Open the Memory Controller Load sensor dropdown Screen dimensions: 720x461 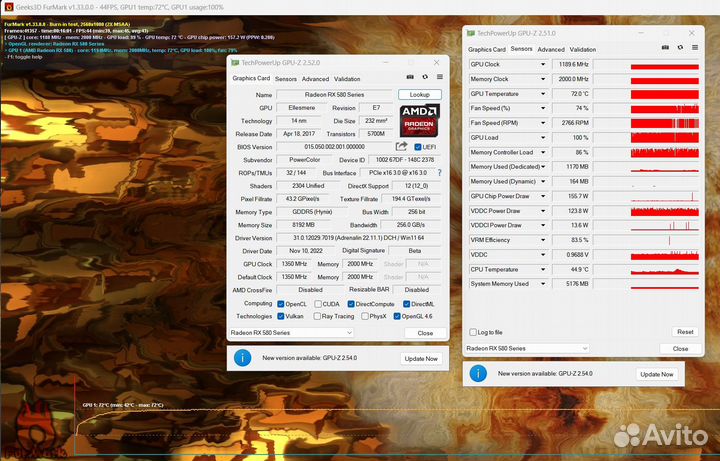pyautogui.click(x=543, y=152)
